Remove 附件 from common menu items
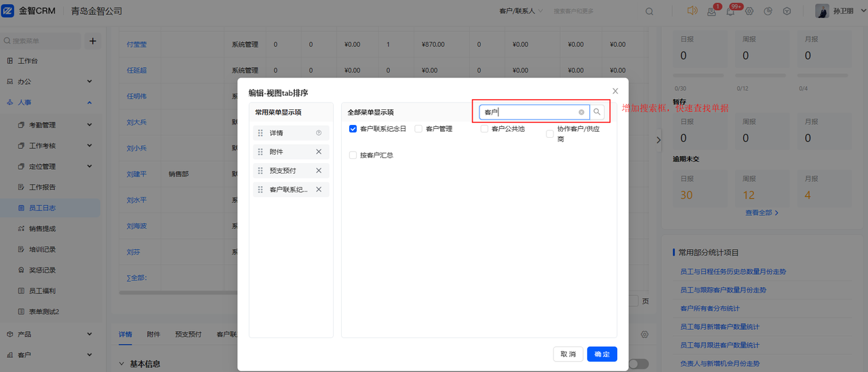 pos(319,152)
